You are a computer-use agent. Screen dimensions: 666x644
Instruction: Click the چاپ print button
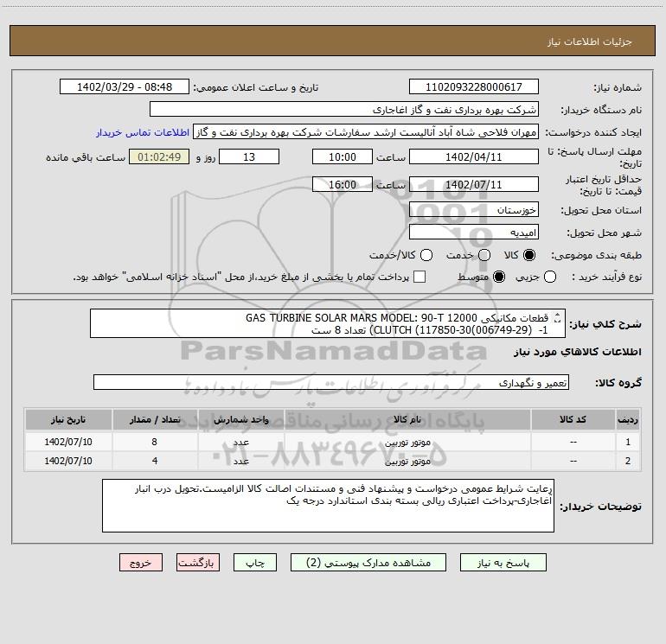pos(255,563)
